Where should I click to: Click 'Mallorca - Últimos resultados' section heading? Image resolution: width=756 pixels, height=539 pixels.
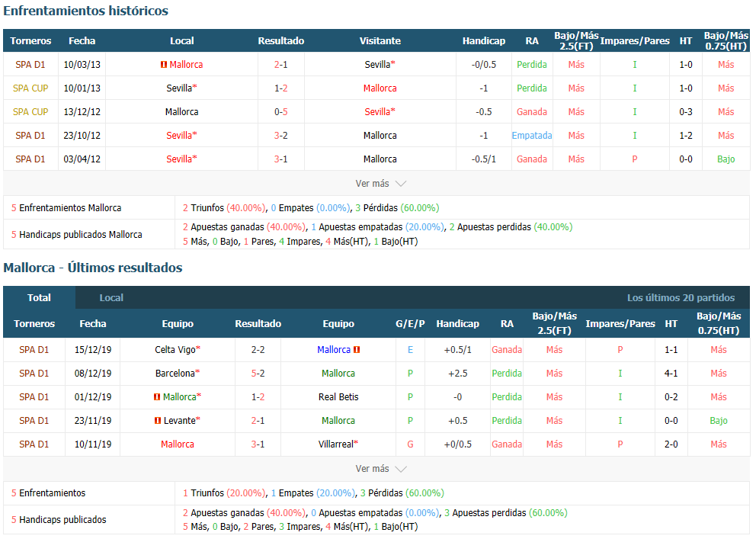(x=92, y=268)
